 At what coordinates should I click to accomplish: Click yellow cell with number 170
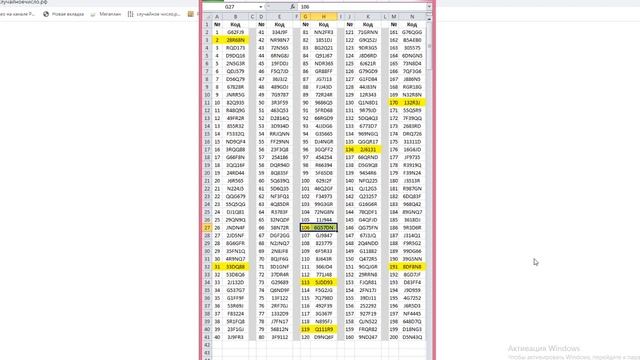click(393, 102)
